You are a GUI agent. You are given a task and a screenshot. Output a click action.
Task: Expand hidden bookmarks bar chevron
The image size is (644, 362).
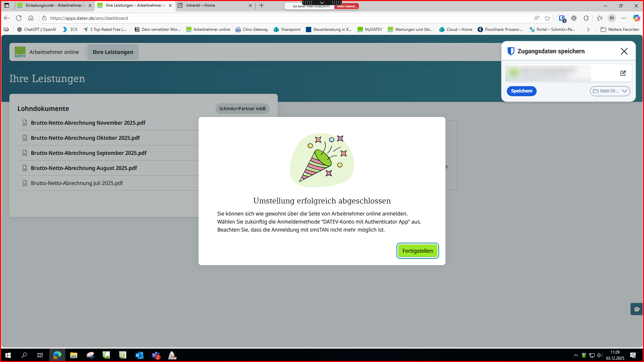pyautogui.click(x=588, y=29)
